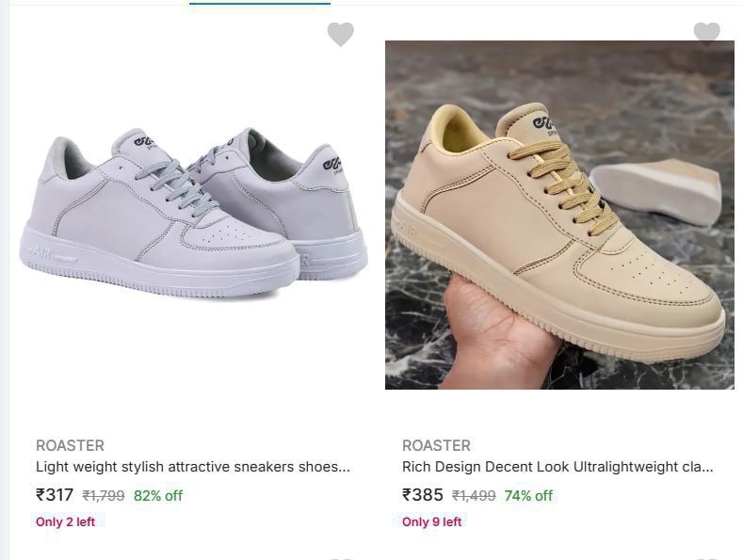The image size is (743, 560).
Task: Select the 74% off discount label
Action: (528, 496)
